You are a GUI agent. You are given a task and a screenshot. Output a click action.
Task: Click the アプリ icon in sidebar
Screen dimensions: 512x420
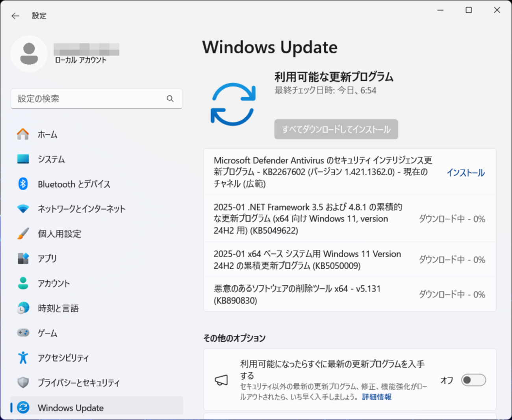(23, 258)
